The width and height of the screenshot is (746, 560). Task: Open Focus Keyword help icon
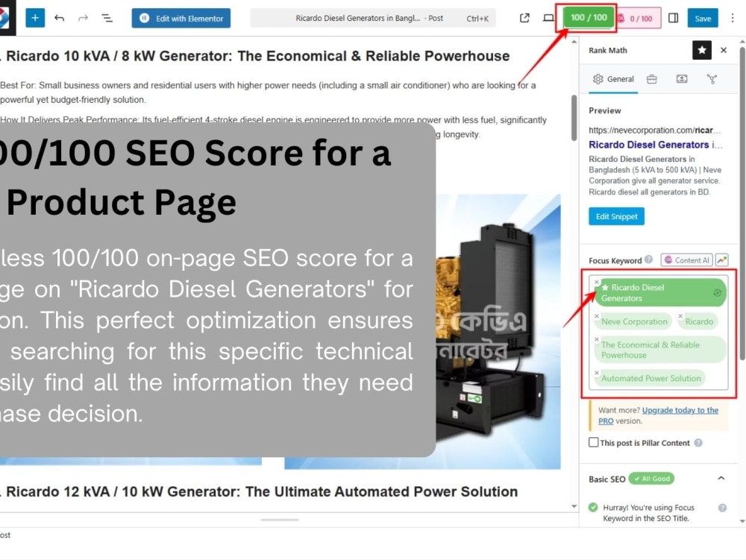click(x=648, y=259)
